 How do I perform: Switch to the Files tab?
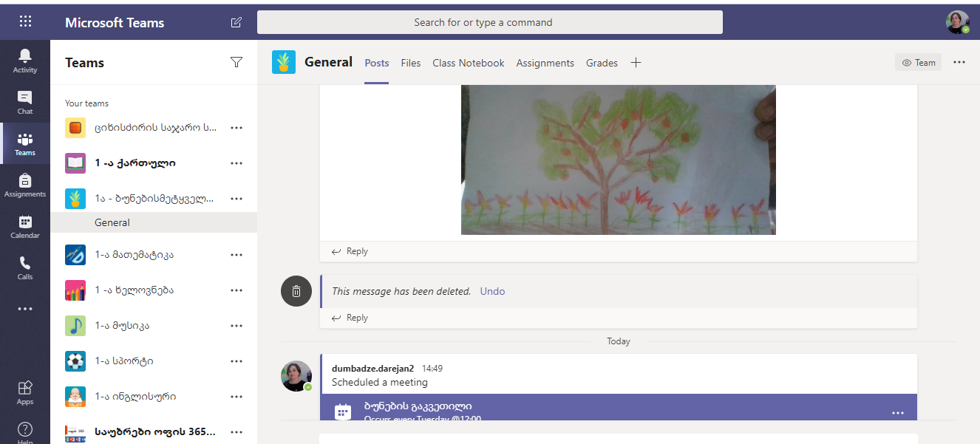point(411,63)
